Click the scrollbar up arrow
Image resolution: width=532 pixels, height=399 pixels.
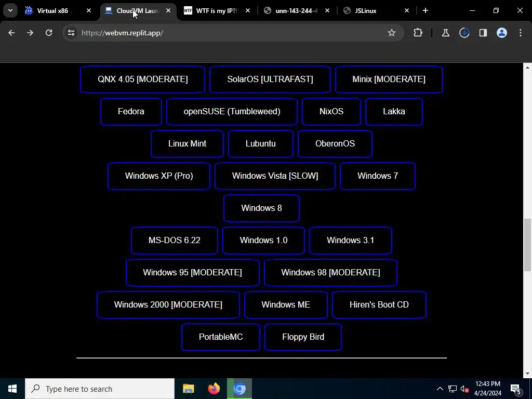coord(527,68)
